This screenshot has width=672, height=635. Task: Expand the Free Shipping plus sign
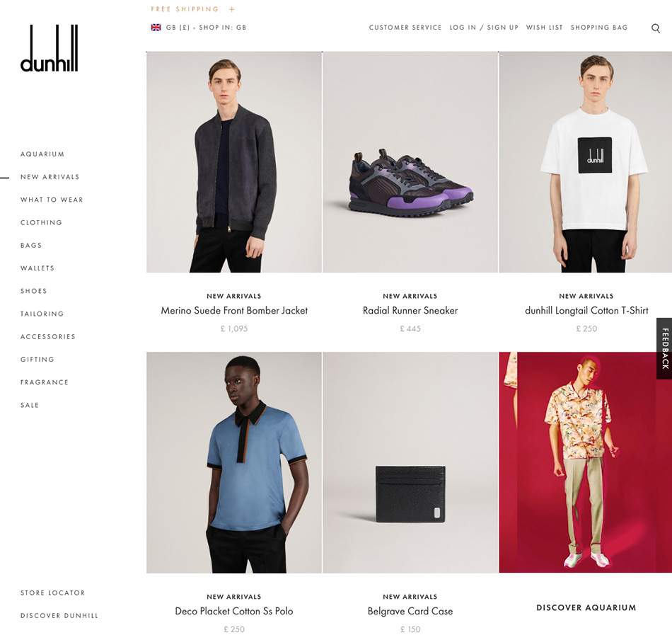pos(232,9)
